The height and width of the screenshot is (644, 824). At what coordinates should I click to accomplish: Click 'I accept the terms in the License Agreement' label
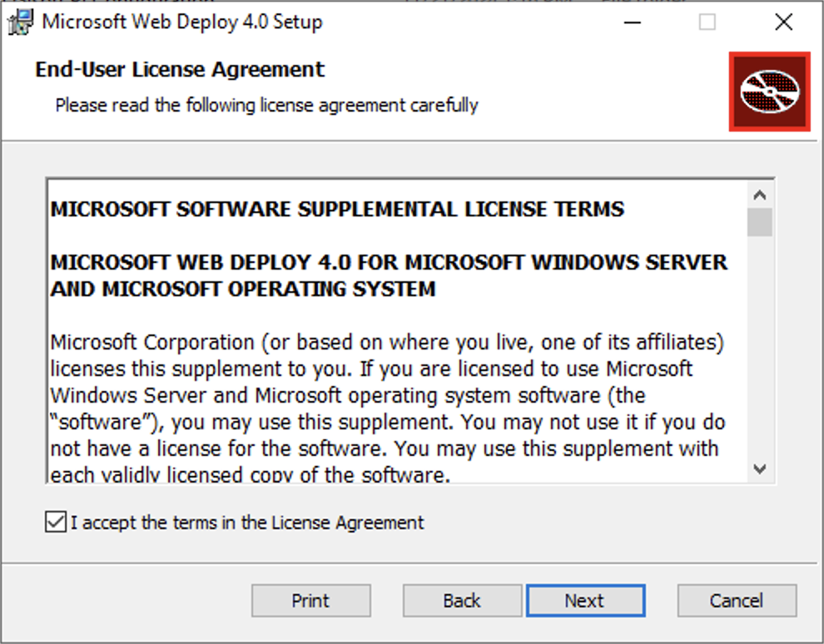coord(247,523)
